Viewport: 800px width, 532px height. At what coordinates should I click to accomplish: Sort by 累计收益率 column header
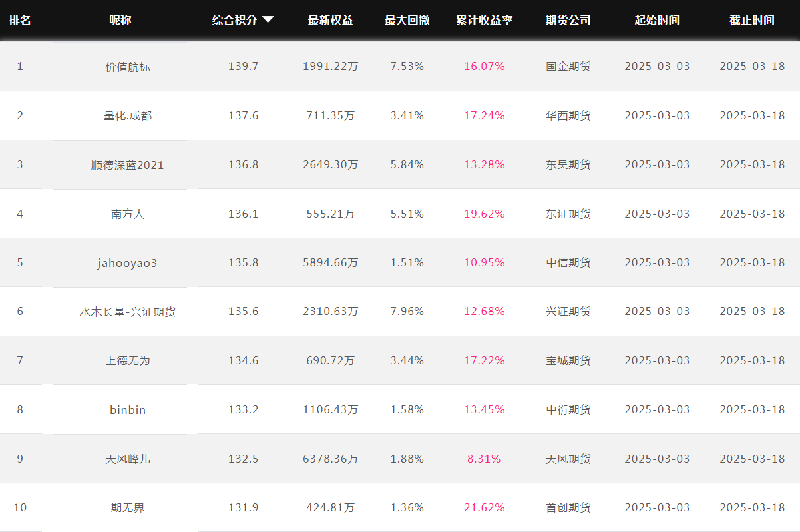pyautogui.click(x=484, y=21)
